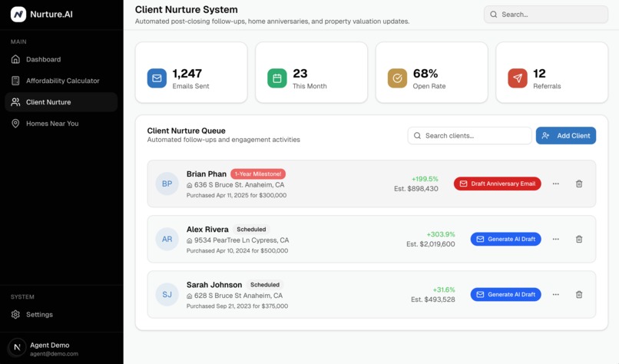This screenshot has height=364, width=619.
Task: Click the house icon by 636 S Bruce
Action: click(190, 185)
